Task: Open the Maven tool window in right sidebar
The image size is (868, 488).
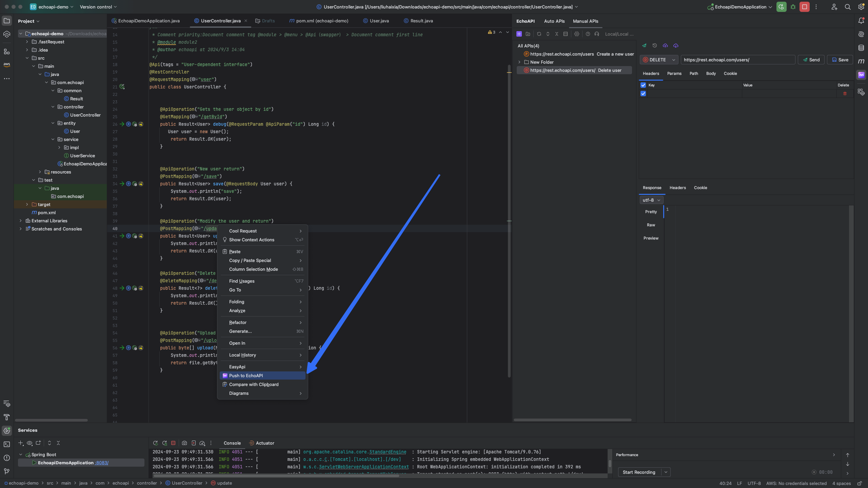Action: click(861, 61)
